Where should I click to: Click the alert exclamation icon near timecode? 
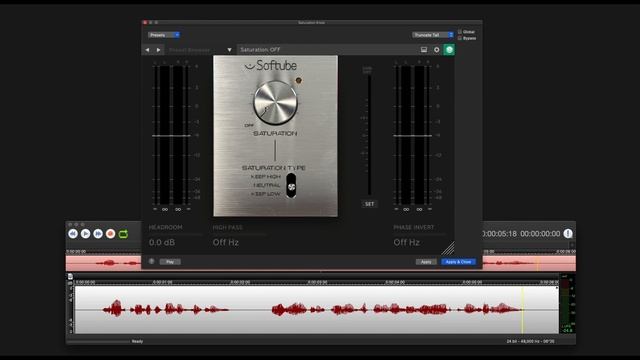(x=568, y=233)
